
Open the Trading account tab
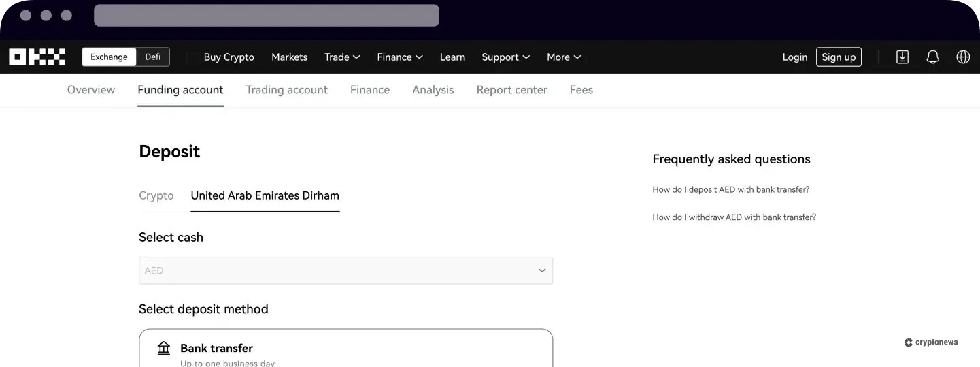(x=286, y=90)
